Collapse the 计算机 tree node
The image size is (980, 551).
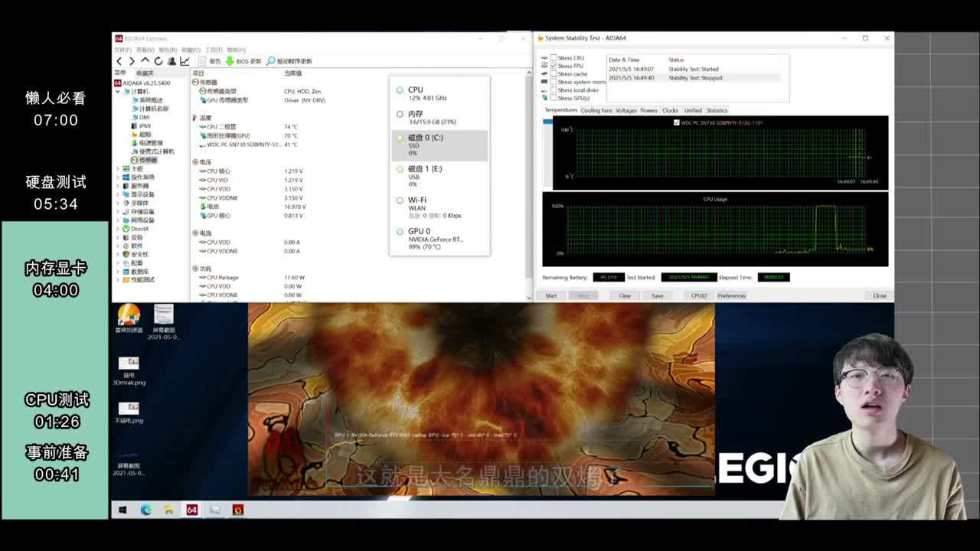click(x=118, y=92)
